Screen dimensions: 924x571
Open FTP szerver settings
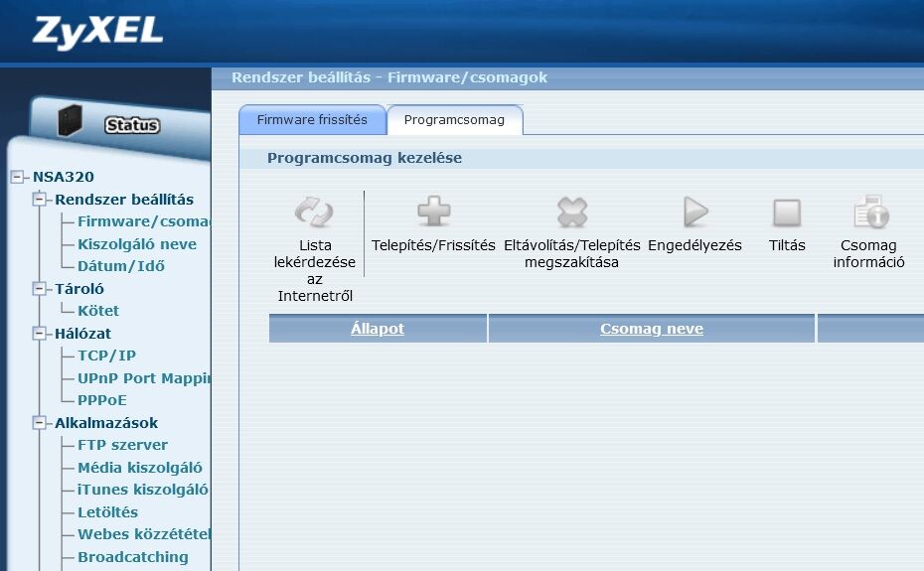pos(122,445)
